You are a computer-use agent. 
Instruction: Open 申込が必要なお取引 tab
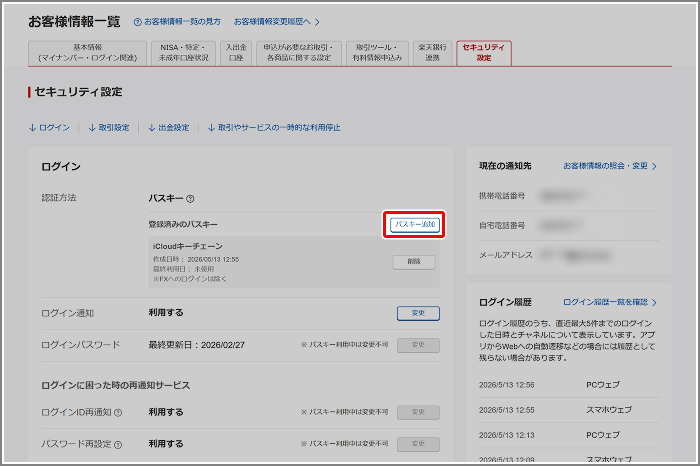point(299,53)
